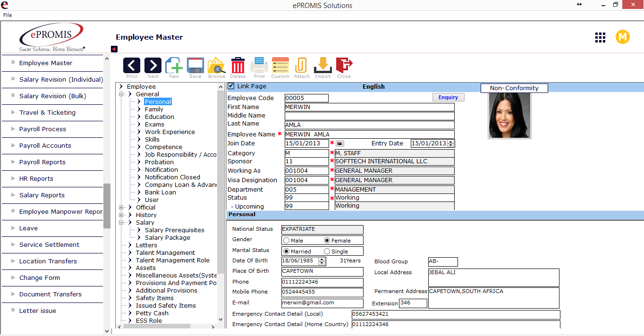Open Payroll Process from the sidebar
Viewport: 644px width, 336px height.
point(42,129)
